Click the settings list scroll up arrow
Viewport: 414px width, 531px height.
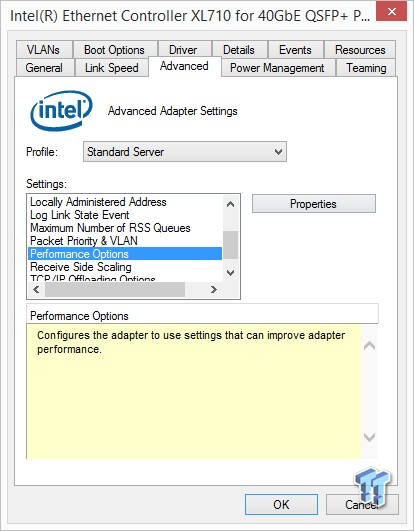(x=231, y=204)
